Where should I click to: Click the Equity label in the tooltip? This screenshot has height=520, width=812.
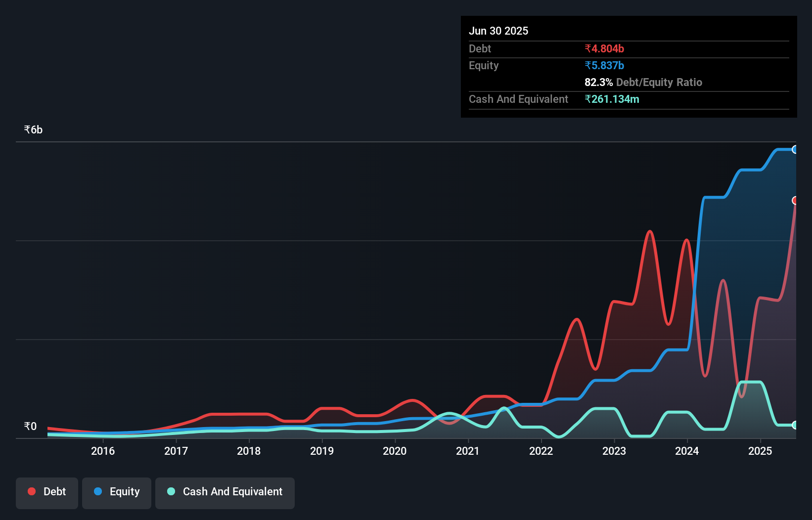pos(484,65)
